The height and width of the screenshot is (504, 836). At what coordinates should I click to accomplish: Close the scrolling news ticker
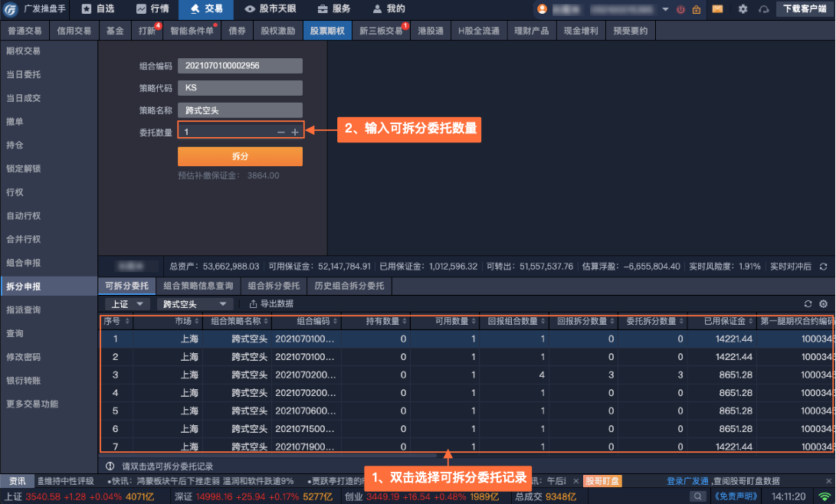coord(575,481)
